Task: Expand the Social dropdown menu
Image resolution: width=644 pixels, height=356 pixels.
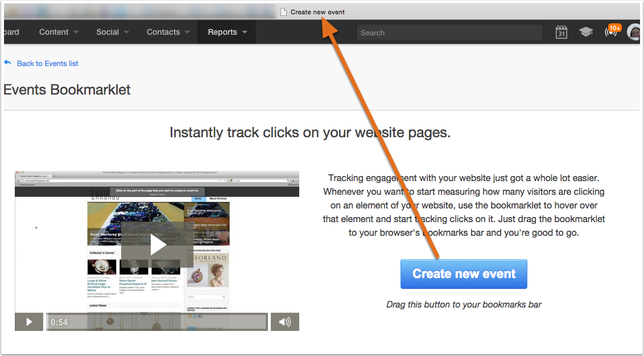Action: coord(113,32)
